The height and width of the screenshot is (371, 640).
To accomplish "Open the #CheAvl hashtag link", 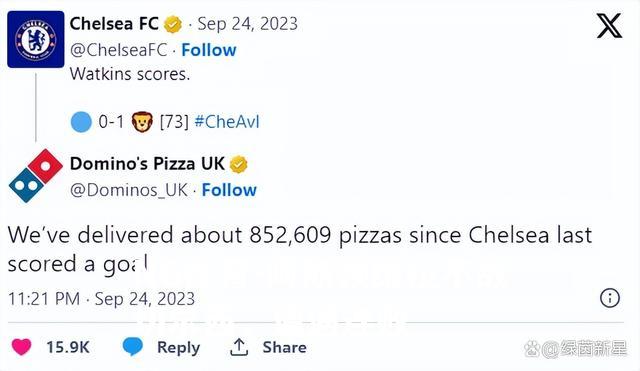I will (x=227, y=122).
